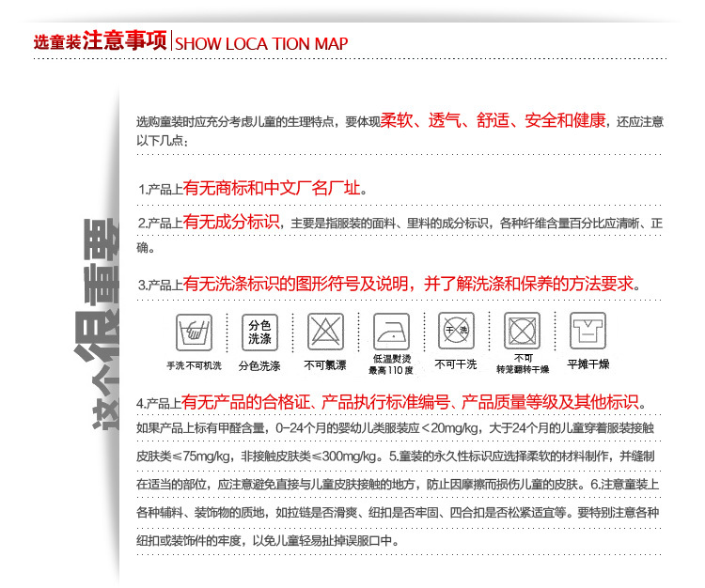Screen dimensions: 705x588
Task: Click the 不可氯漂 caption text
Action: [325, 365]
